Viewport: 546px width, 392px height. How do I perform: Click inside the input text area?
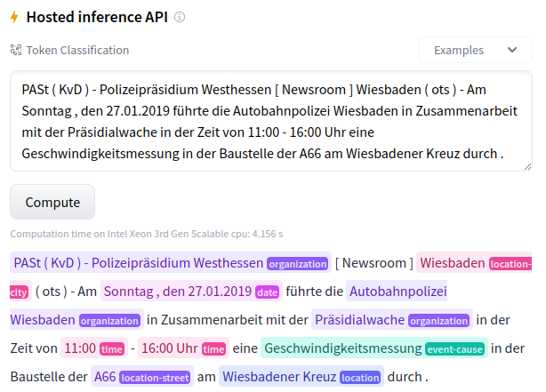[271, 121]
